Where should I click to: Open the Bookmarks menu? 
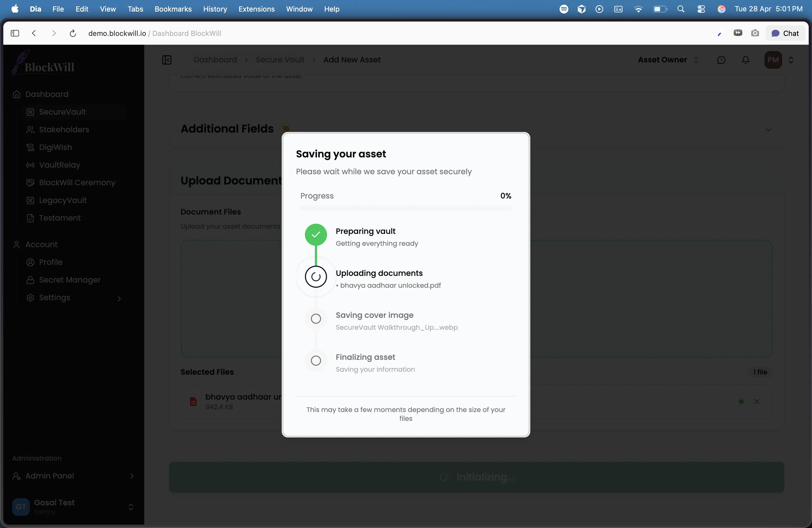coord(173,9)
